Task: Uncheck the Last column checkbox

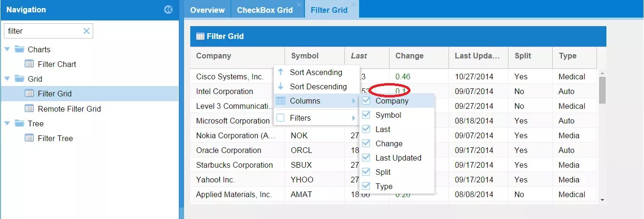Action: click(x=366, y=129)
